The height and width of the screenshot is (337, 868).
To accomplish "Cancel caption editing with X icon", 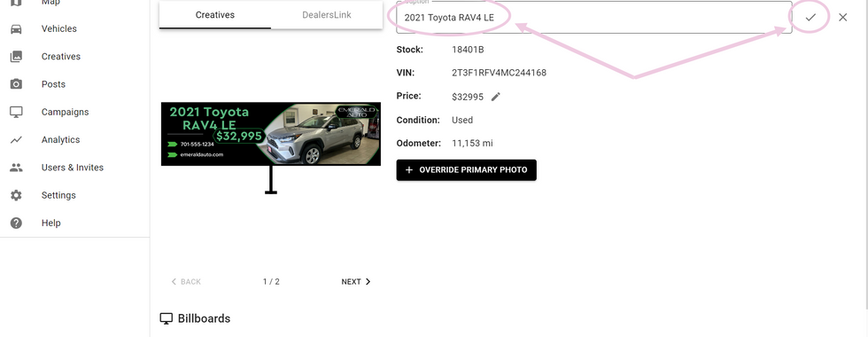I will click(x=842, y=17).
